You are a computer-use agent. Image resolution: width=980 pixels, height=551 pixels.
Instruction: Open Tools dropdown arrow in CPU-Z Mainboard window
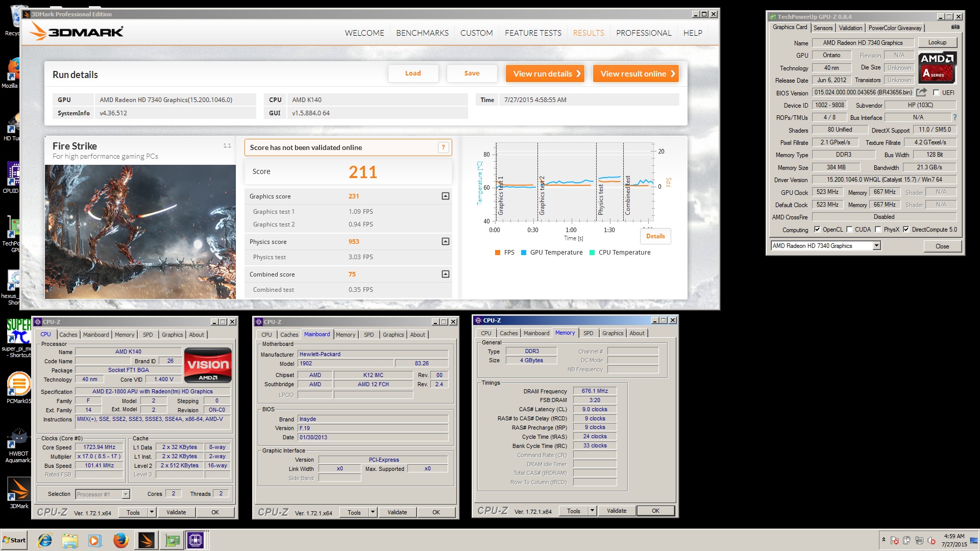tap(373, 512)
